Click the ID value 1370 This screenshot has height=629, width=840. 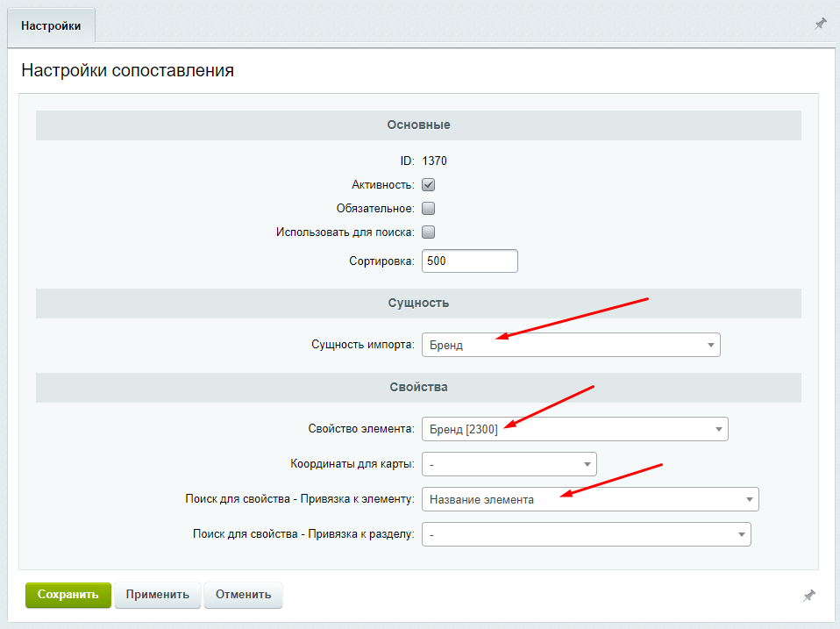pos(434,161)
